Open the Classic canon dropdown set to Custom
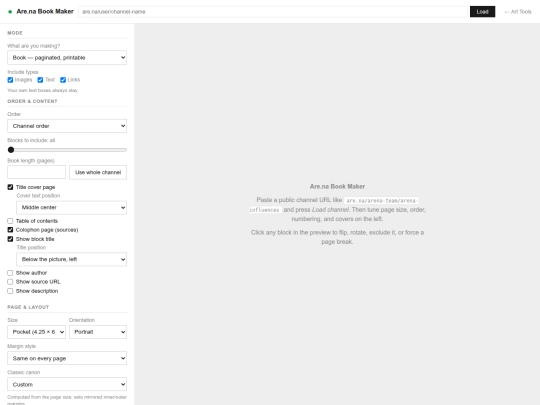Image resolution: width=540 pixels, height=405 pixels. pos(67,384)
